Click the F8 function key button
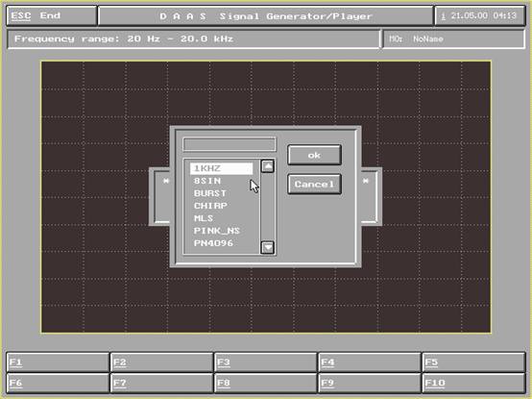Screen dimensions: 532x399 pyautogui.click(x=266, y=383)
